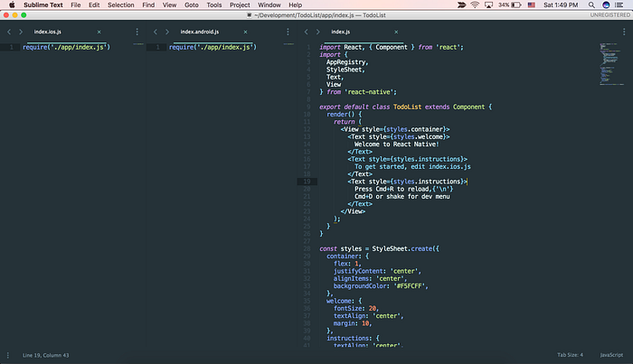Screen dimensions: 633x364
Task: Open the File menu
Action: pos(75,5)
